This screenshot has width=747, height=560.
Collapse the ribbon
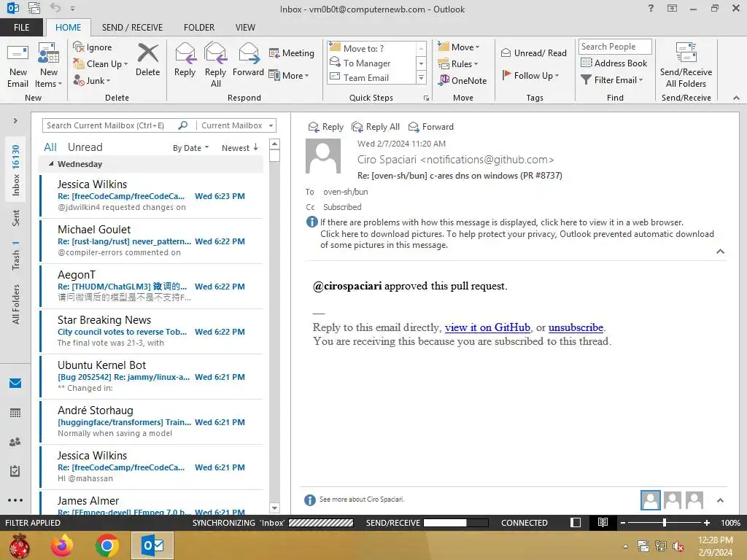coord(736,98)
